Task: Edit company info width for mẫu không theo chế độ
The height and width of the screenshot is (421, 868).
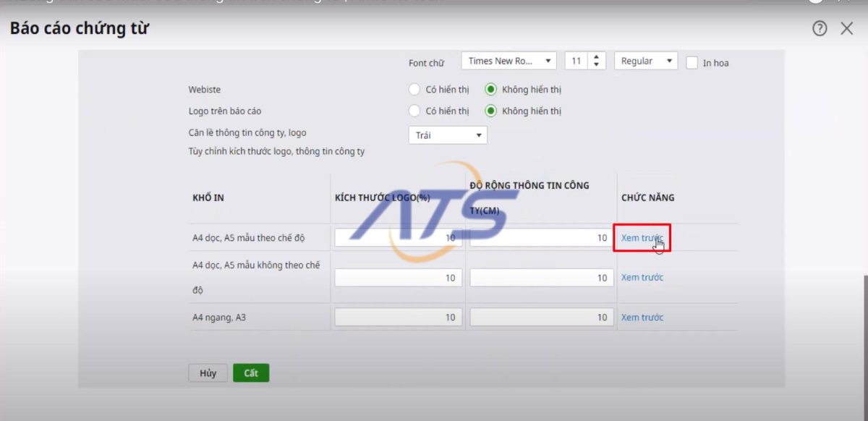Action: 541,278
